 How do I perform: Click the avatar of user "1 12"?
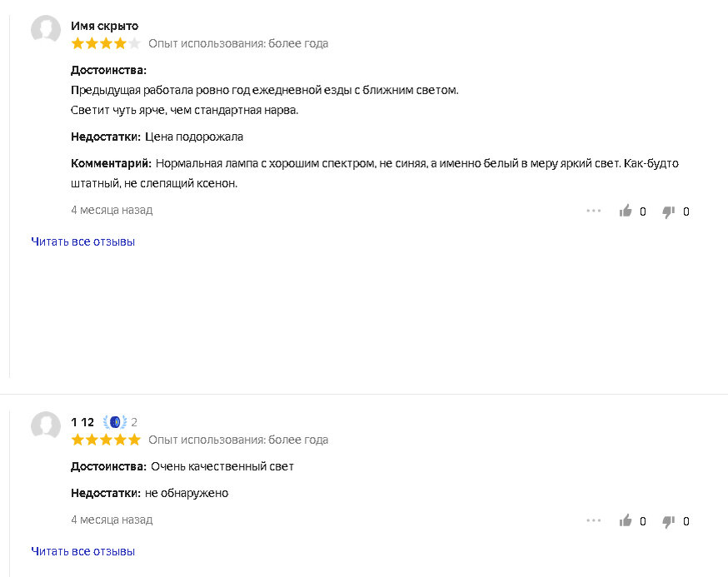click(x=46, y=426)
